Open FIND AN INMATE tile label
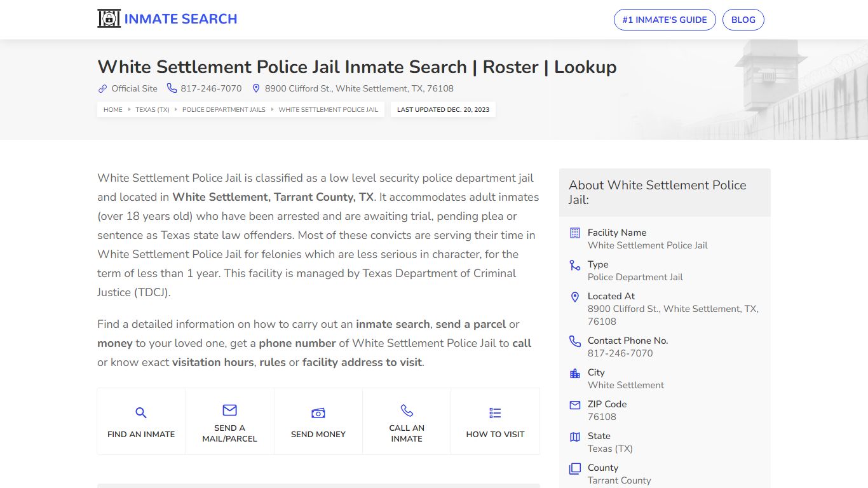Screen dimensions: 868x488 point(141,434)
